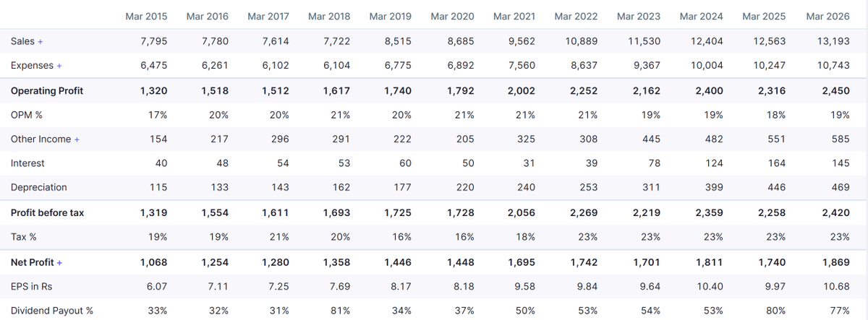Click Other Income value 325
Image resolution: width=868 pixels, height=320 pixels.
[527, 139]
